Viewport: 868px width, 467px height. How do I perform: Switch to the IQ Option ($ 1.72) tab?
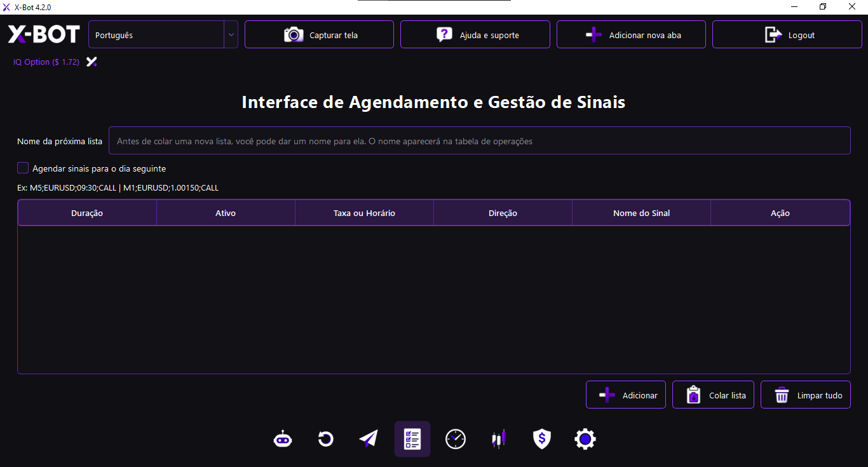[46, 62]
